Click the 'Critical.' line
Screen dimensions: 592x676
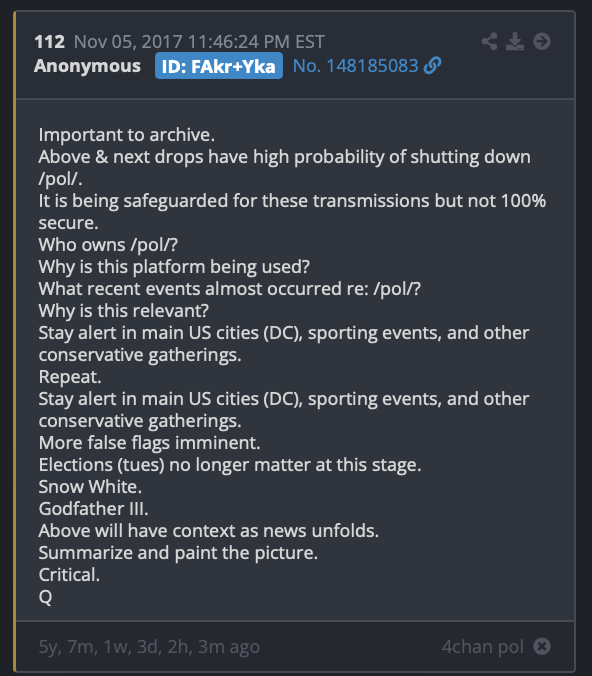point(69,575)
